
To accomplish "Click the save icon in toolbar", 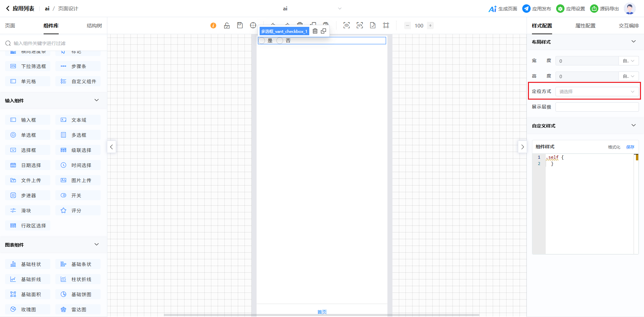I will coord(240,25).
